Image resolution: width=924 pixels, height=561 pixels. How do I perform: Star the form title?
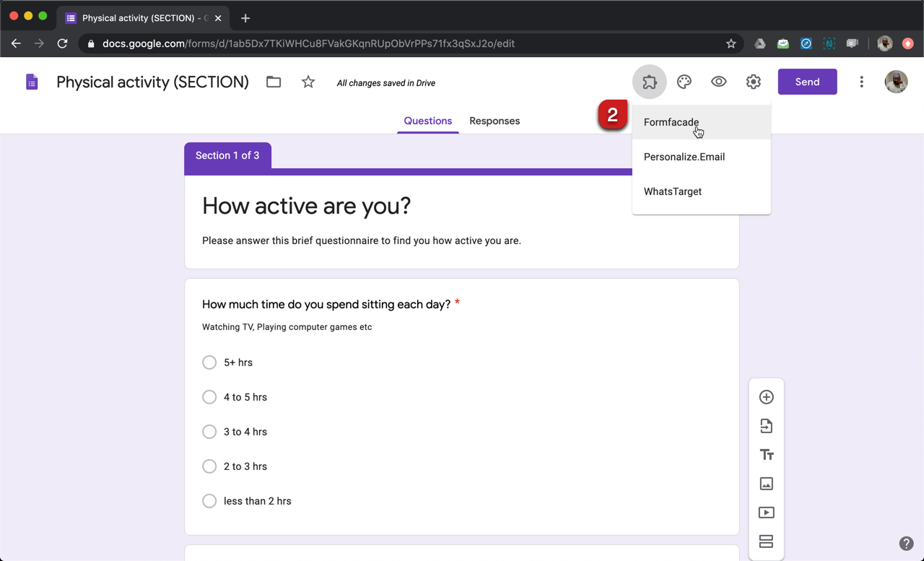308,82
